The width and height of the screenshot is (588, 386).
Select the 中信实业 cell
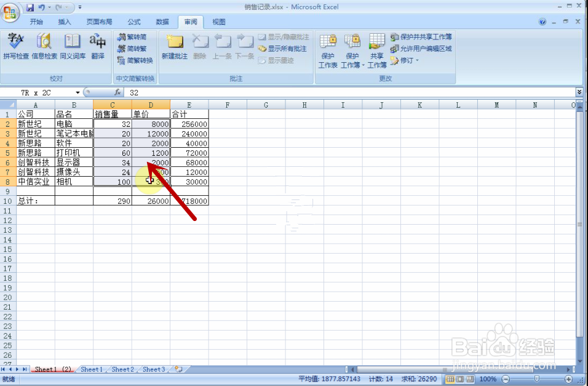36,182
